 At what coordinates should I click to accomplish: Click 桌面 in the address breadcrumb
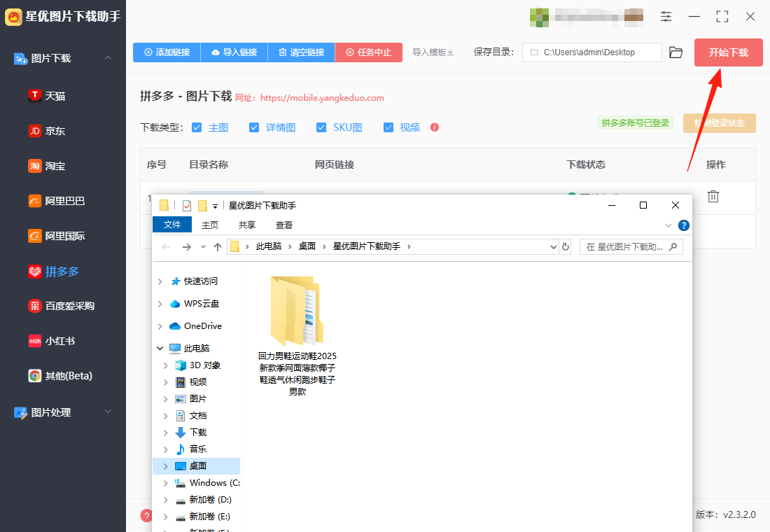click(x=307, y=246)
